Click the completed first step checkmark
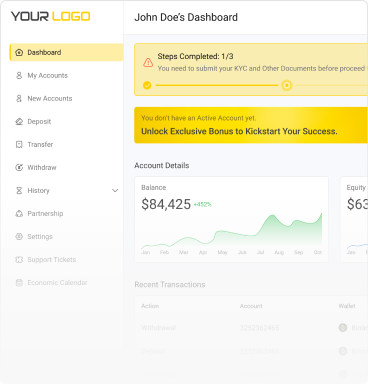Image resolution: width=368 pixels, height=384 pixels. coord(147,85)
